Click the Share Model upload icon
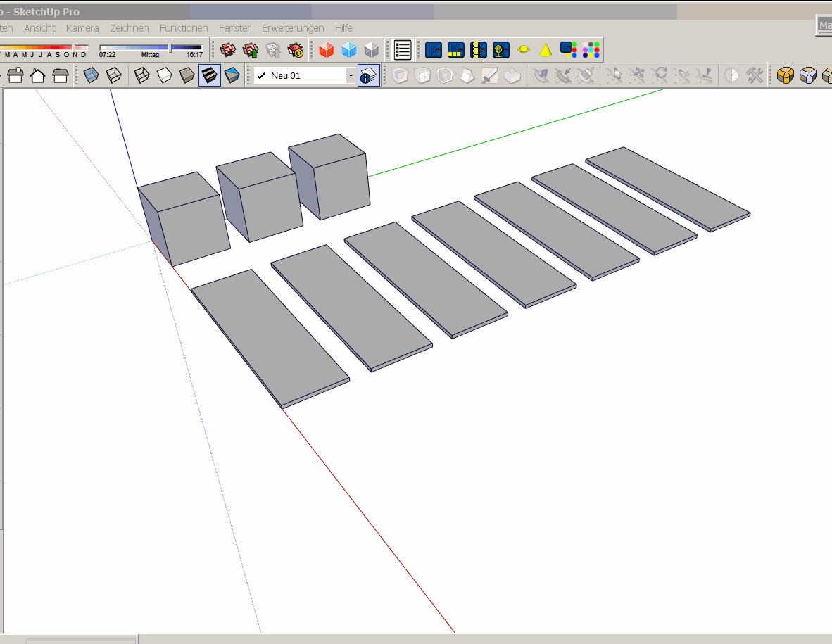The image size is (832, 644). click(x=250, y=50)
